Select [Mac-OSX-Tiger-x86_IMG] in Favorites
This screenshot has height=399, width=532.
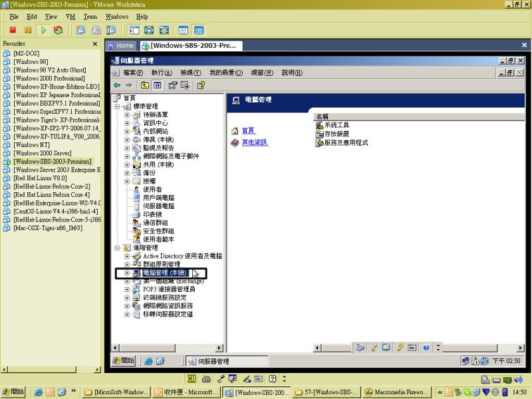(48, 228)
